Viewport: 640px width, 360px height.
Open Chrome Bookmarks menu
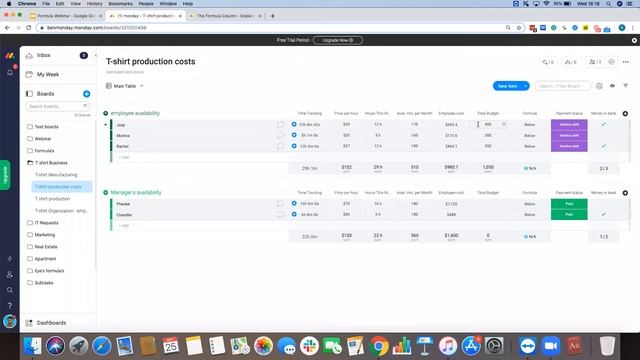(x=120, y=4)
